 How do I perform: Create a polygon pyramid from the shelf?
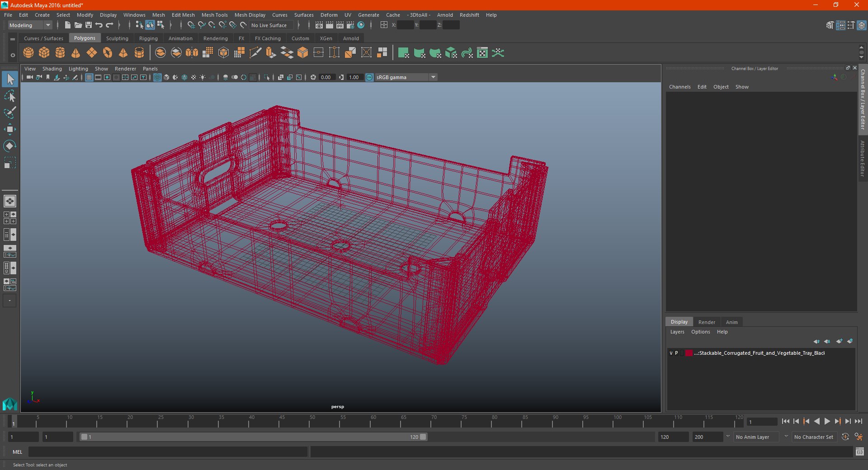123,53
